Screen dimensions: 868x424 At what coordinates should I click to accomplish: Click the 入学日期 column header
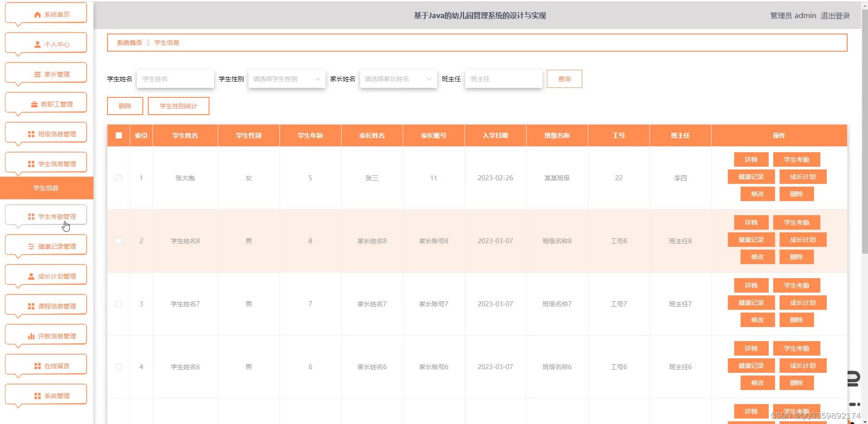tap(496, 135)
